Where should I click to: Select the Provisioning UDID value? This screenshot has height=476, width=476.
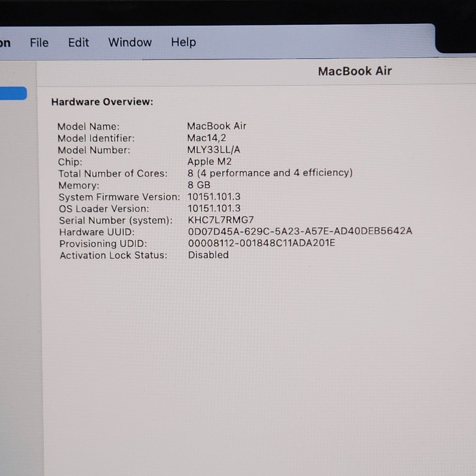[261, 243]
